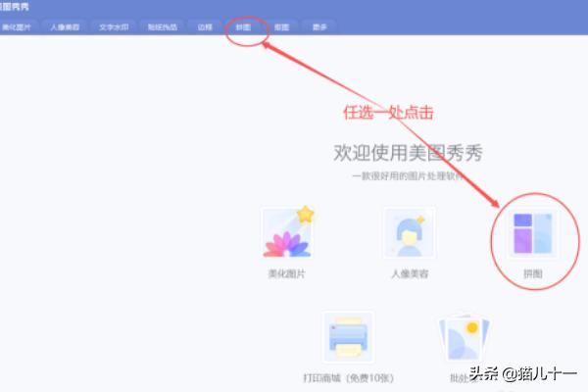This screenshot has width=588, height=392.
Task: Open the 批处理 stacked photos icon
Action: click(465, 338)
